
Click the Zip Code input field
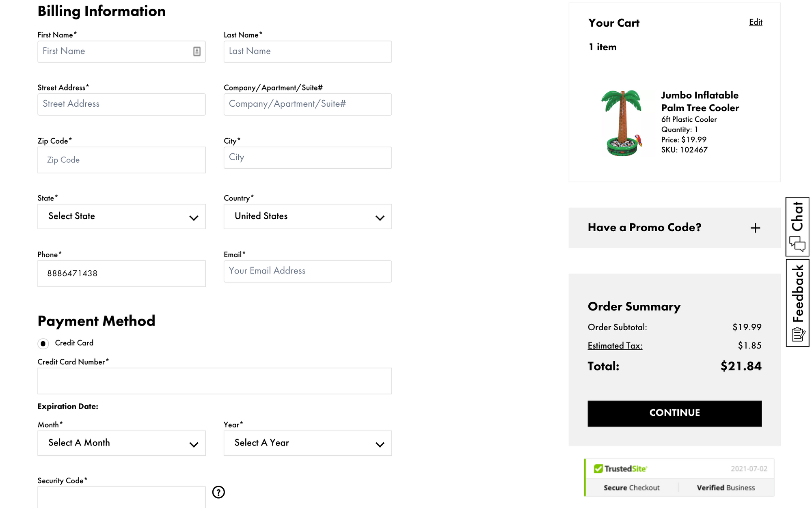pos(121,160)
